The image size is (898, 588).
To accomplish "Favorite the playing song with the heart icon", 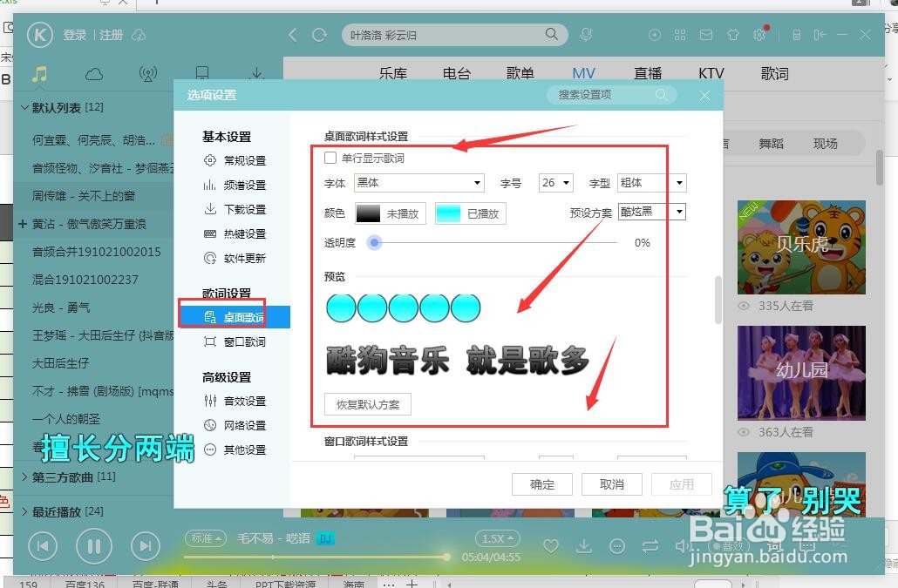I will click(x=551, y=546).
